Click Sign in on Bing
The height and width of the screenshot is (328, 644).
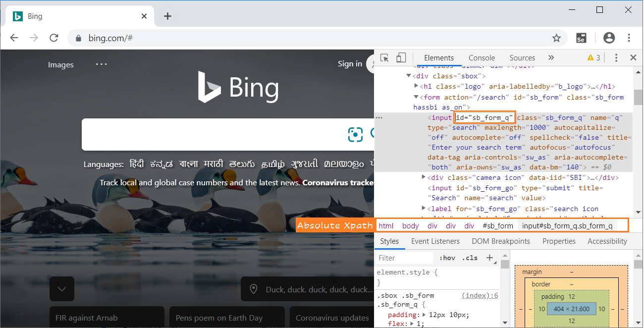point(350,64)
